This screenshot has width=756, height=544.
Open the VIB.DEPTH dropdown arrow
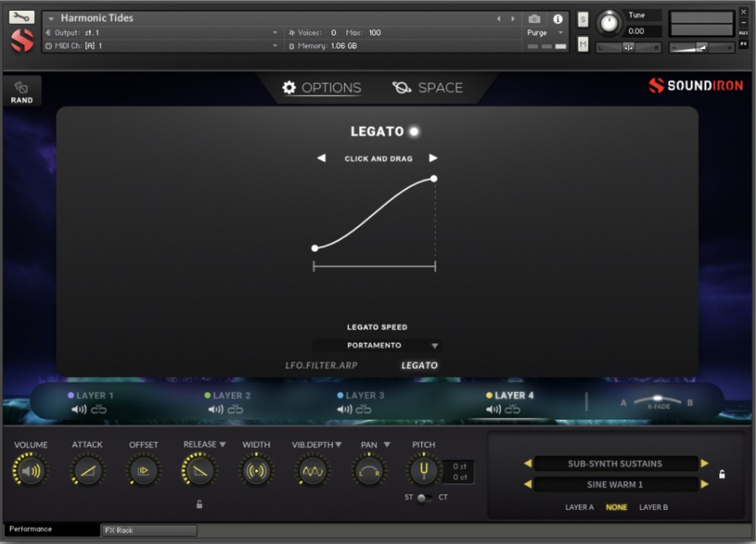click(339, 445)
